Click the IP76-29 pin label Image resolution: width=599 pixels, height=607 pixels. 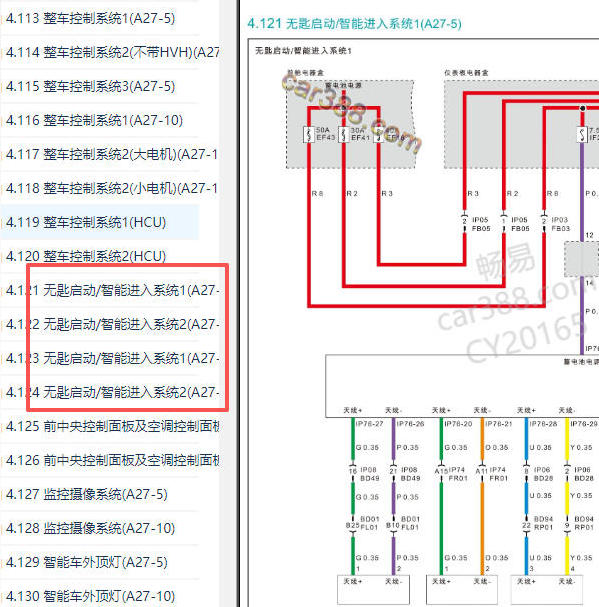click(x=584, y=424)
